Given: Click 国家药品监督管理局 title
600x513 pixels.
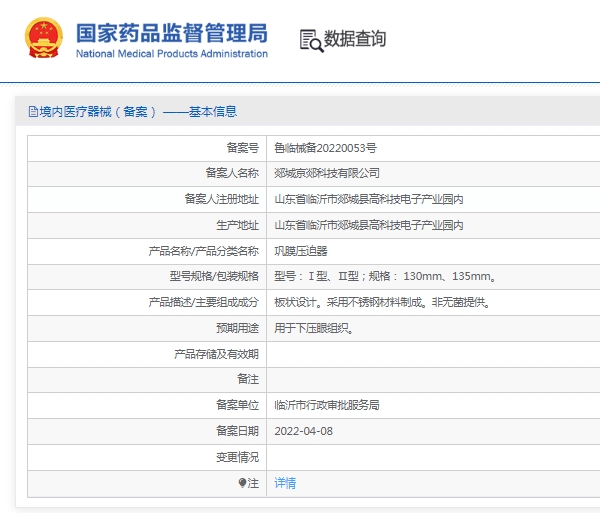Looking at the screenshot, I should (x=172, y=33).
